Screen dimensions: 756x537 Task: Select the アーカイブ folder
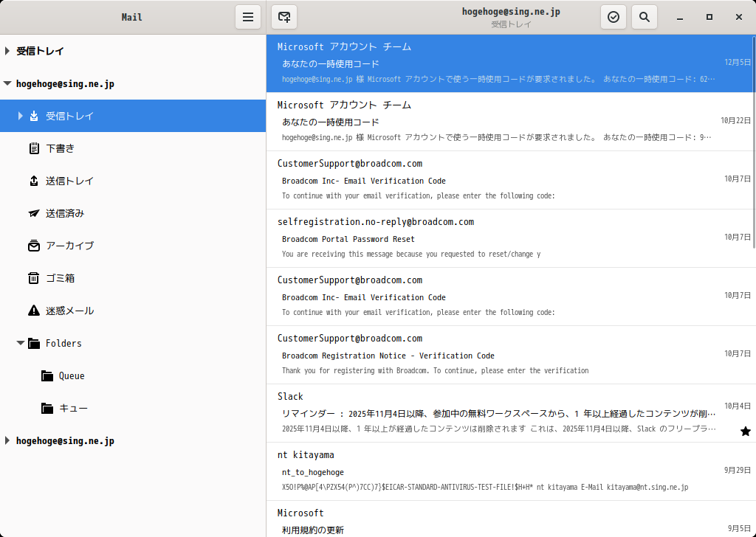point(133,246)
